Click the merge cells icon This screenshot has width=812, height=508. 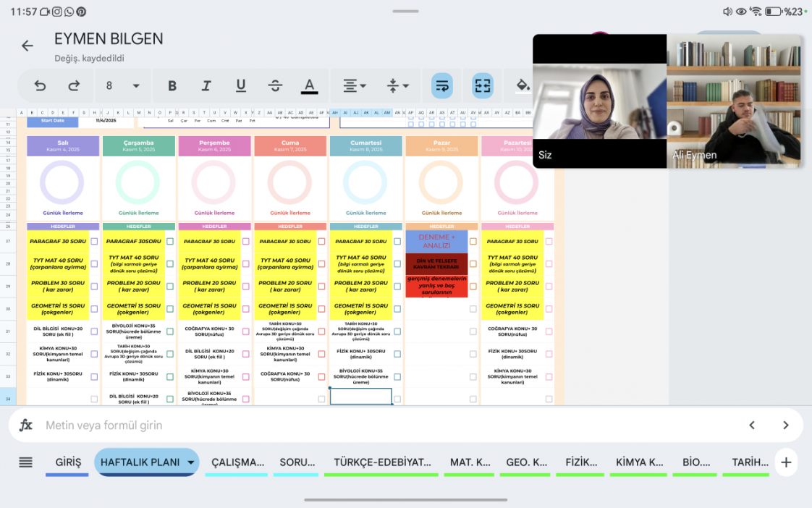[483, 86]
